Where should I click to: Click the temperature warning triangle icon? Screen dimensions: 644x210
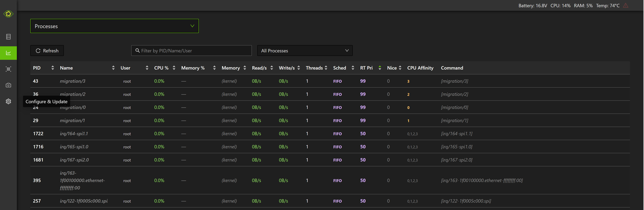(x=625, y=6)
